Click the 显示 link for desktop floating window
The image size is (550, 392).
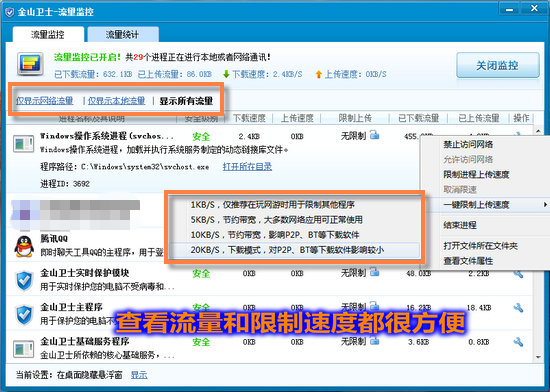click(139, 375)
